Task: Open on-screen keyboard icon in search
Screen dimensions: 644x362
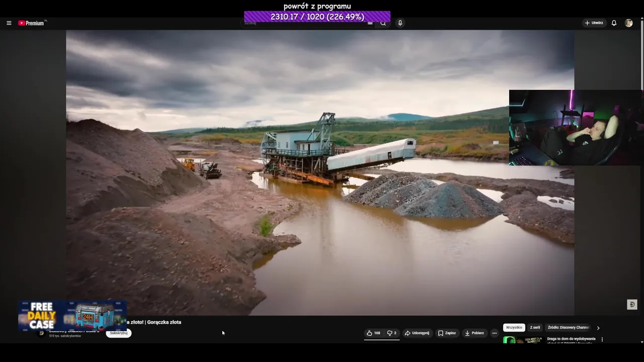Action: (x=370, y=23)
